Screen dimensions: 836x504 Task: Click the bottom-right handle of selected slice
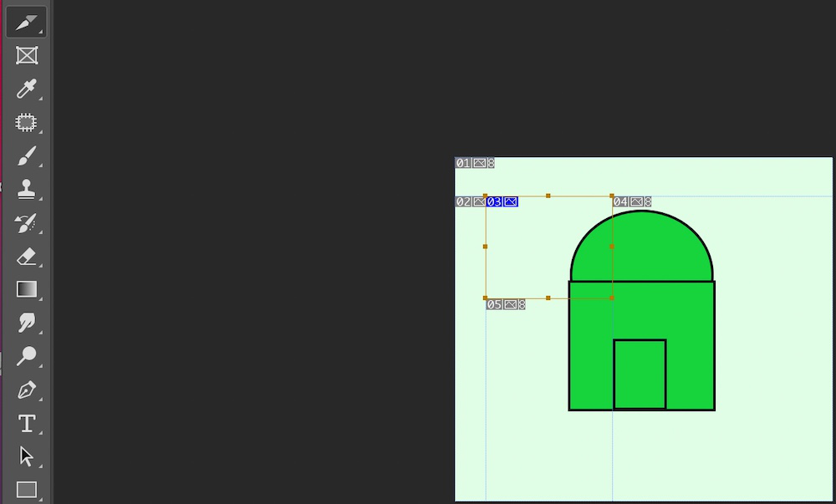[x=612, y=298]
